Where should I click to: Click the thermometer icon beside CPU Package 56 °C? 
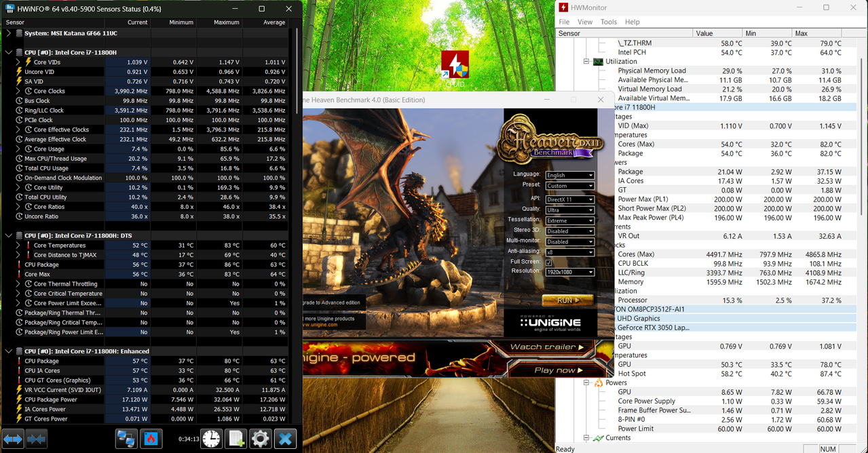point(19,264)
